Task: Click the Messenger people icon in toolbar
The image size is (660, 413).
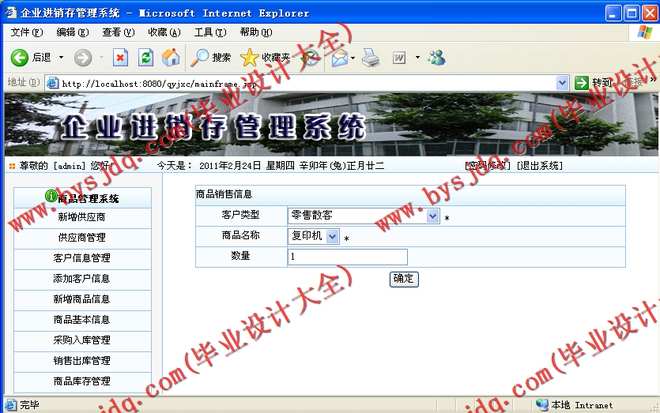Action: click(x=436, y=58)
